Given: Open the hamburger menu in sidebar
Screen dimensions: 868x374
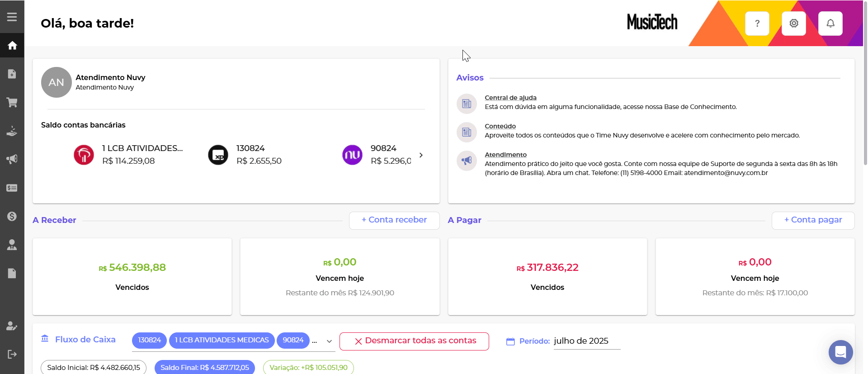Looking at the screenshot, I should [x=12, y=17].
